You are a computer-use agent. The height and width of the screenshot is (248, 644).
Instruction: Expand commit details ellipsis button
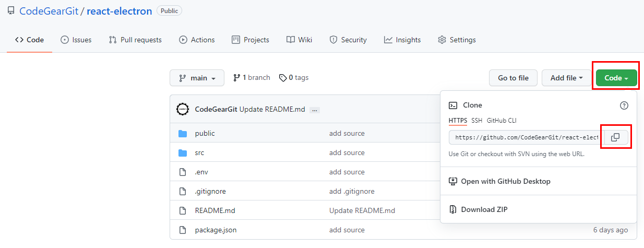315,110
